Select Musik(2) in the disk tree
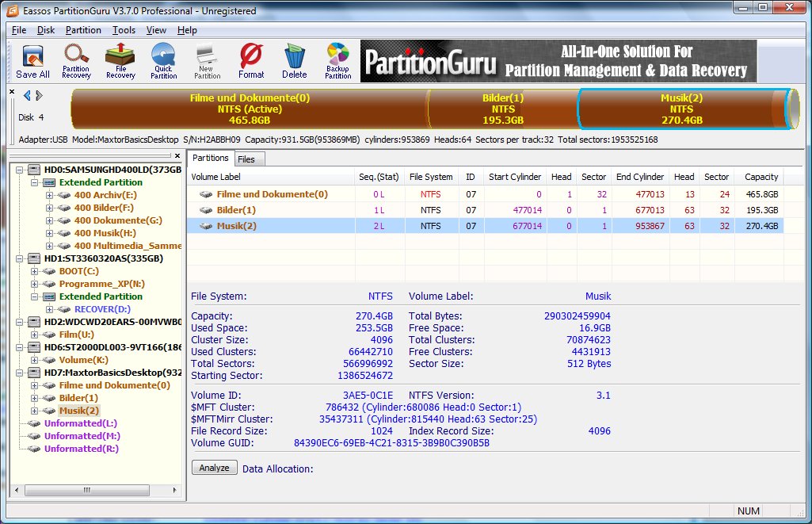 point(78,411)
